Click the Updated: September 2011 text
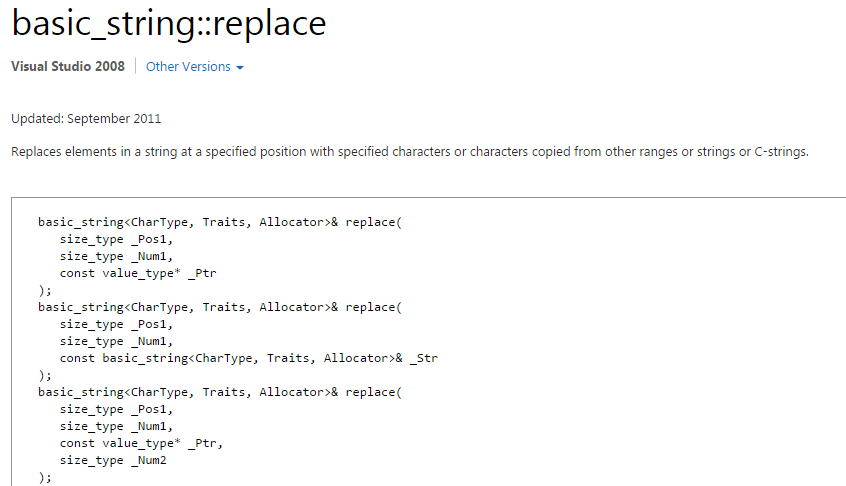This screenshot has width=846, height=486. click(x=86, y=119)
